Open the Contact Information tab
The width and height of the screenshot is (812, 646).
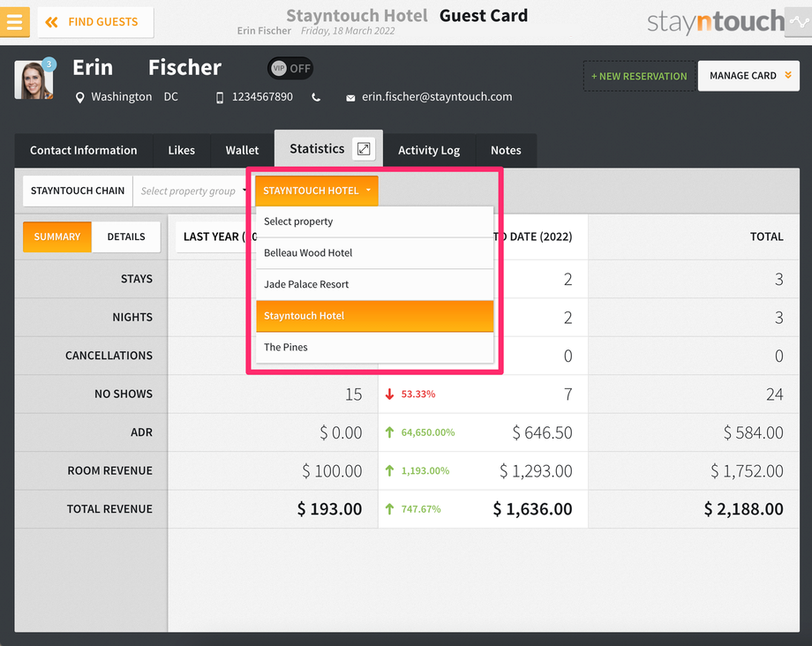point(83,150)
